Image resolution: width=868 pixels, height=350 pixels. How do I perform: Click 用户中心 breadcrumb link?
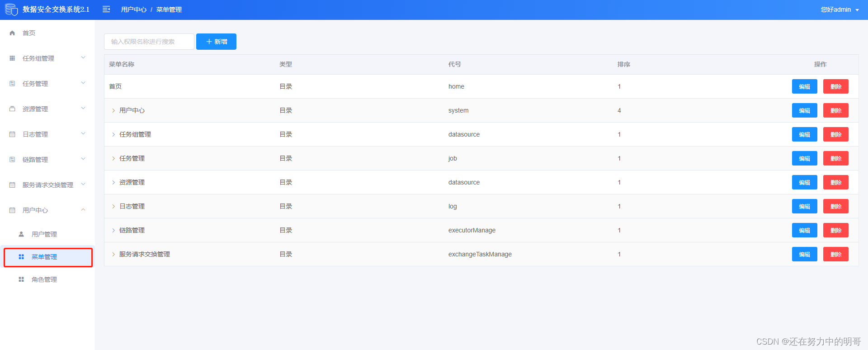134,9
